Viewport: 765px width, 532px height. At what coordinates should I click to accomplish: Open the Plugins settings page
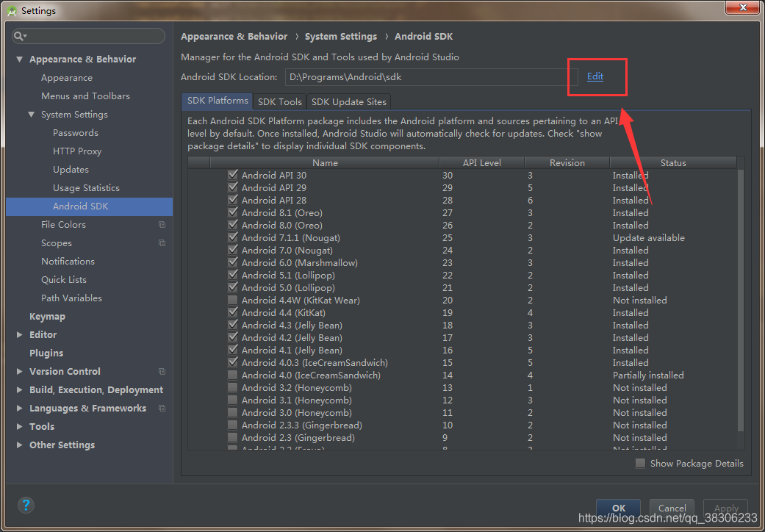(x=46, y=353)
